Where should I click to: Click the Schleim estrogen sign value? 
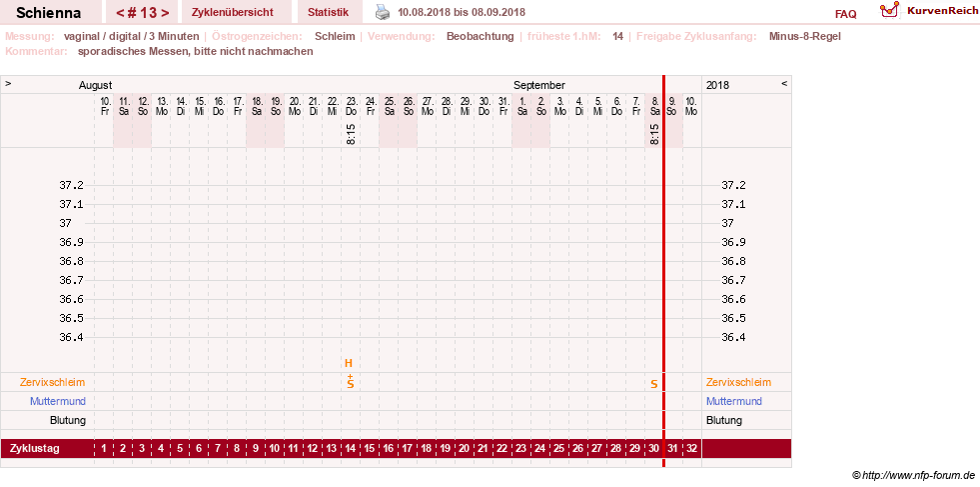335,36
